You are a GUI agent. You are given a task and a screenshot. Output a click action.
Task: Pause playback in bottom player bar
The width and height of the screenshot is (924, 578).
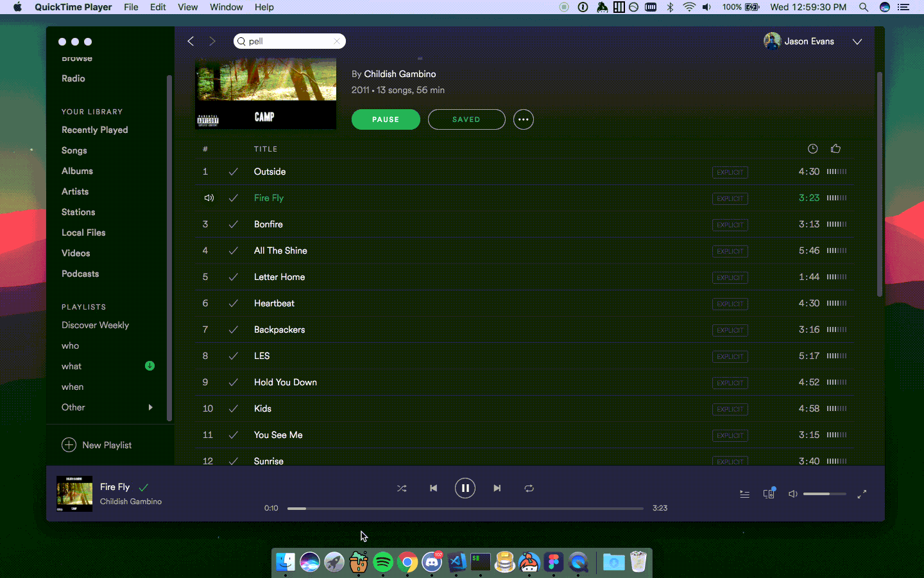pos(465,488)
